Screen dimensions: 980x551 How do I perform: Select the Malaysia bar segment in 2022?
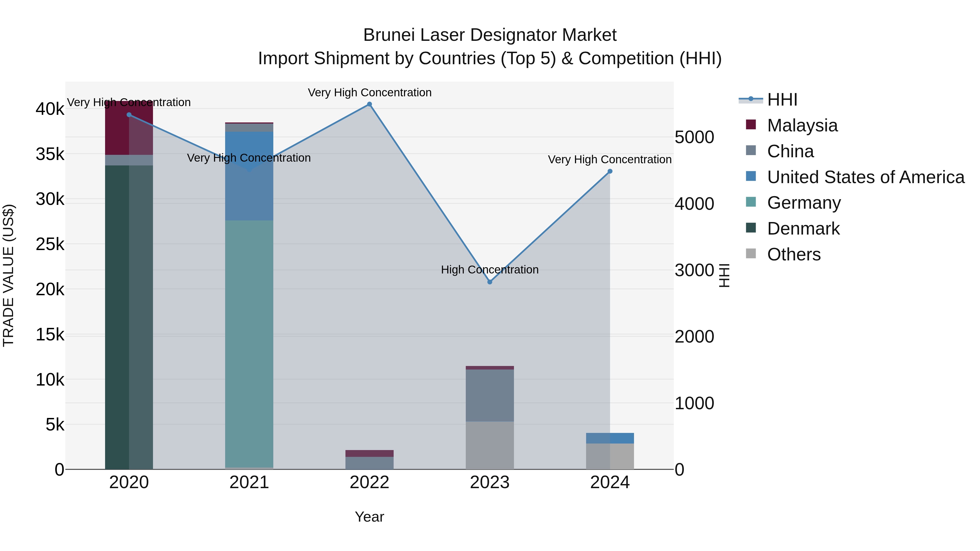[x=369, y=454]
